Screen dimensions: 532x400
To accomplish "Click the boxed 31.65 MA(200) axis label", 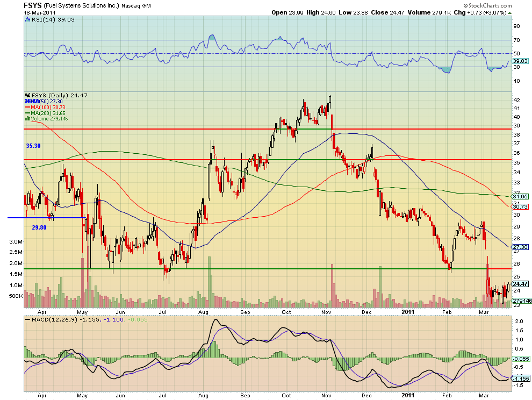I will point(520,197).
